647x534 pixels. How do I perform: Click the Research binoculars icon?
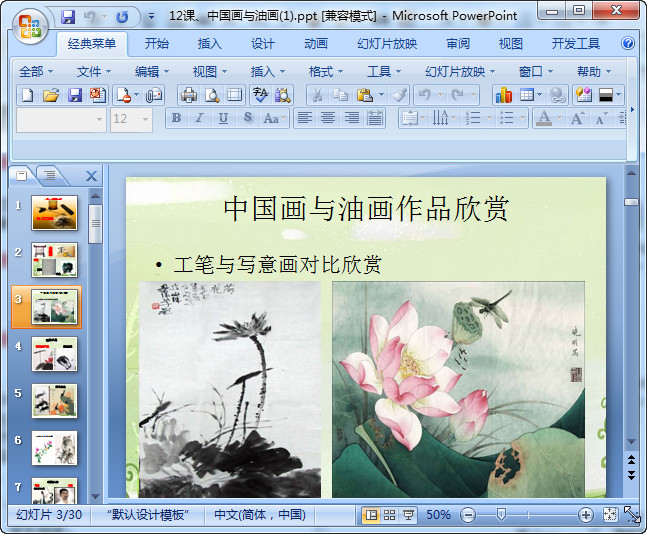[283, 95]
